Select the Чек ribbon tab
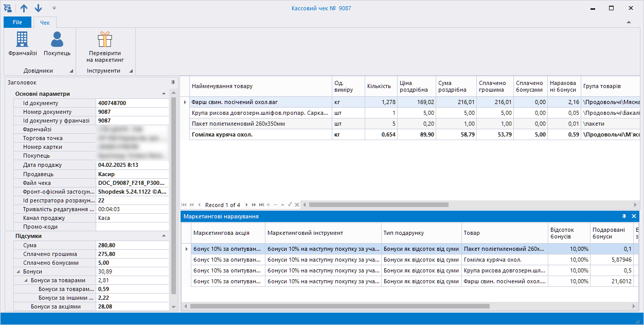Screen dimensions: 644x325 (x=45, y=22)
